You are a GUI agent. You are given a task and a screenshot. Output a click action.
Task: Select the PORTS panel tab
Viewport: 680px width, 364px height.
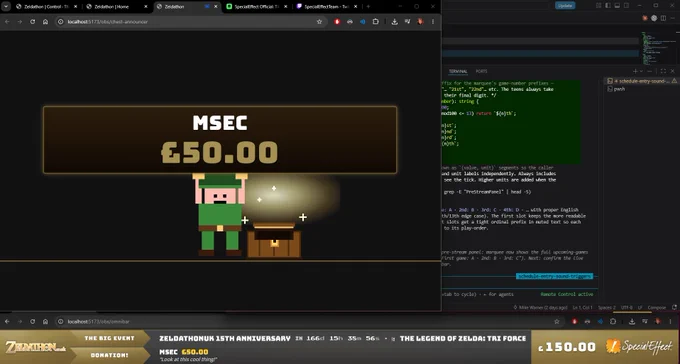(x=481, y=71)
